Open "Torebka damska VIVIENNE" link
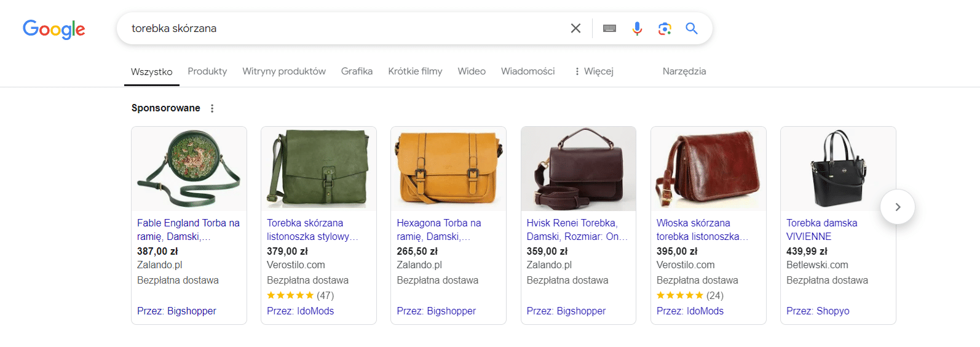The width and height of the screenshot is (980, 347). [x=822, y=229]
